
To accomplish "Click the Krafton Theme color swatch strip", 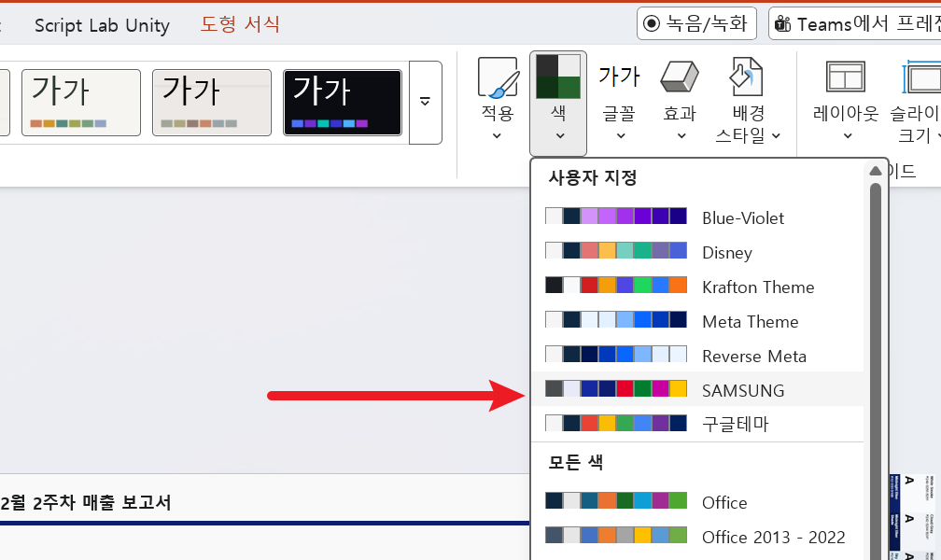I will (x=616, y=285).
